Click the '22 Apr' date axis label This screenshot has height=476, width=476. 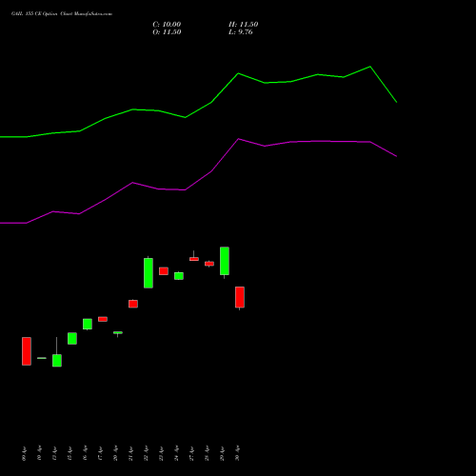pyautogui.click(x=147, y=454)
